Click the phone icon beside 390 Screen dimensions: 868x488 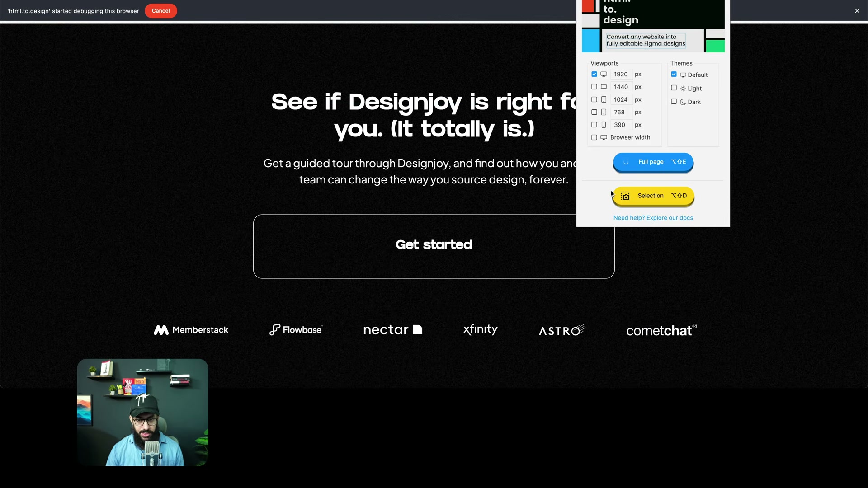click(604, 125)
